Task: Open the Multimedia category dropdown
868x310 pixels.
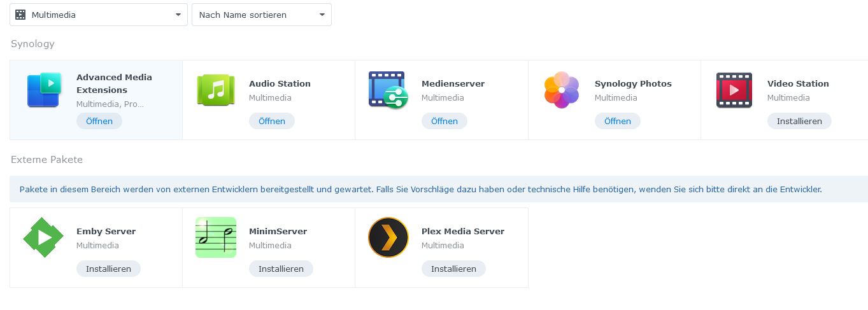Action: click(x=99, y=15)
